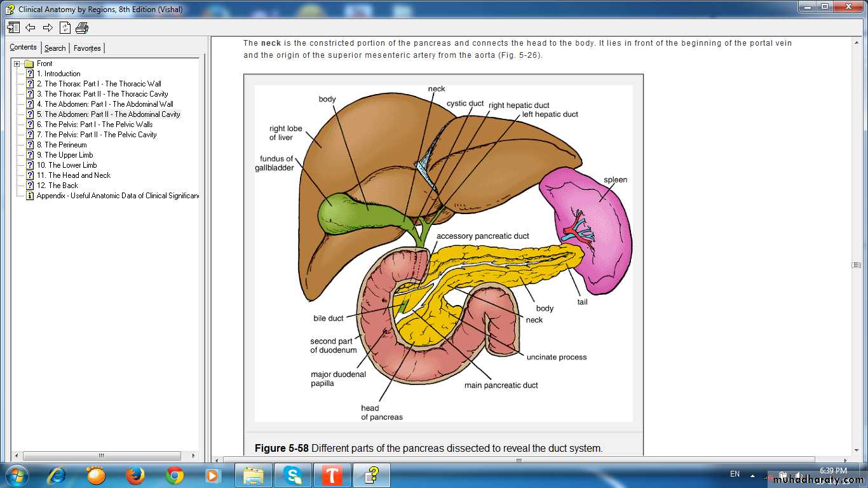Launch Google Chrome from the taskbar
The width and height of the screenshot is (868, 488).
175,475
